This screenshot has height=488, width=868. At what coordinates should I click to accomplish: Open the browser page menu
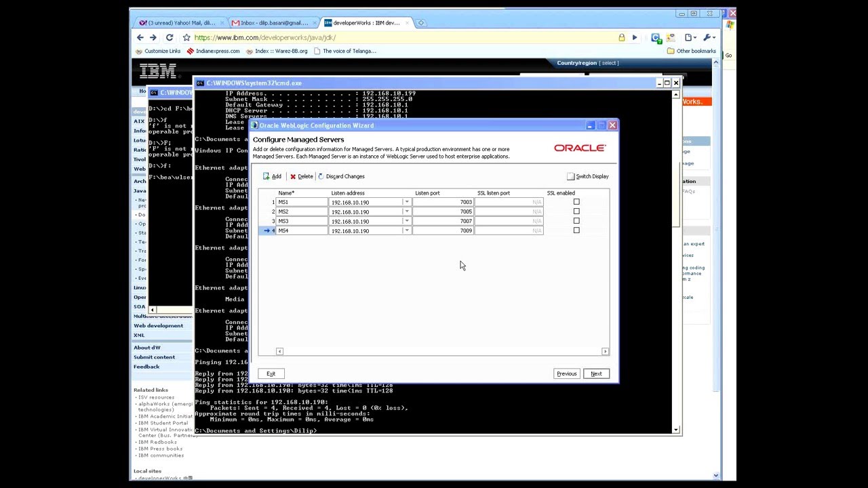tap(690, 37)
